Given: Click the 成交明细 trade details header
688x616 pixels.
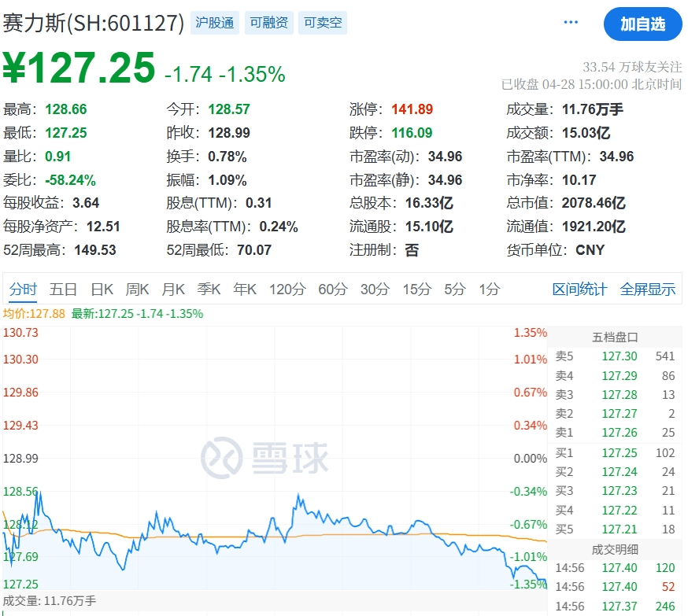Looking at the screenshot, I should tap(615, 549).
